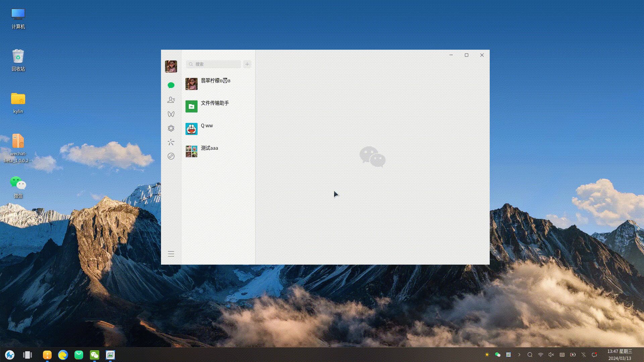Image resolution: width=644 pixels, height=362 pixels.
Task: Click the 微信 desktop shortcut icon
Action: point(18,184)
